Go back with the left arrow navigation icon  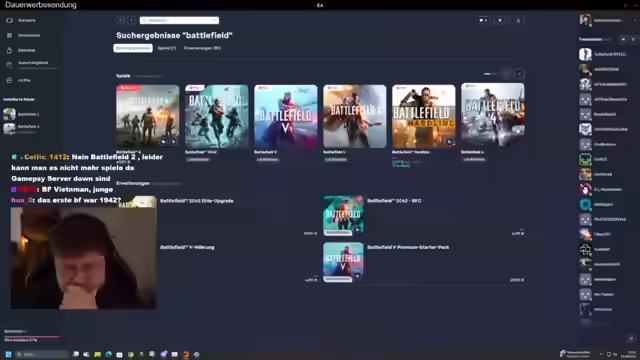coord(120,20)
